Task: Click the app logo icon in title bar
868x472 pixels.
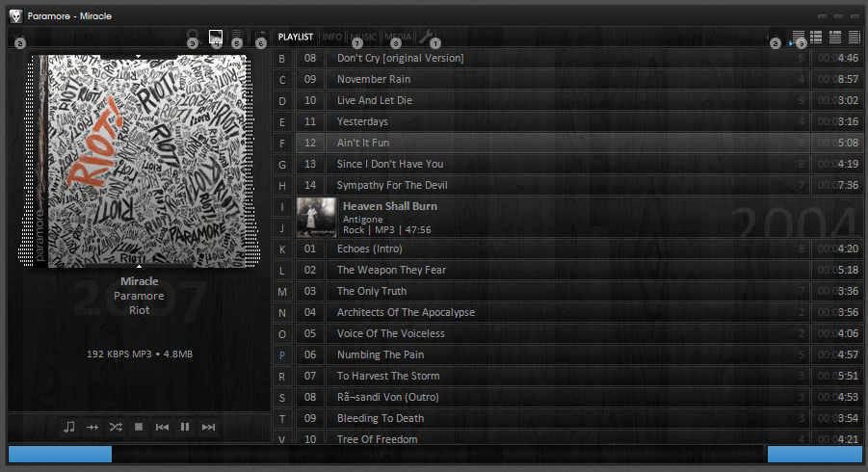Action: pos(16,16)
